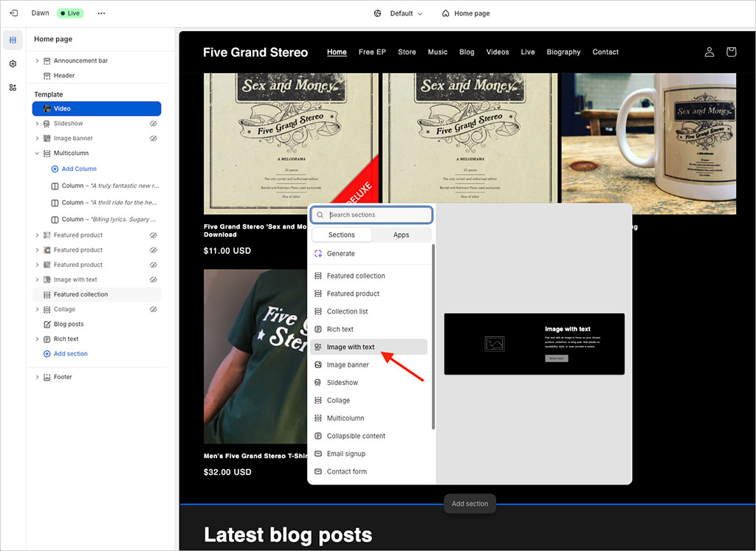756x551 pixels.
Task: Click the Search sections input field
Action: tap(371, 215)
